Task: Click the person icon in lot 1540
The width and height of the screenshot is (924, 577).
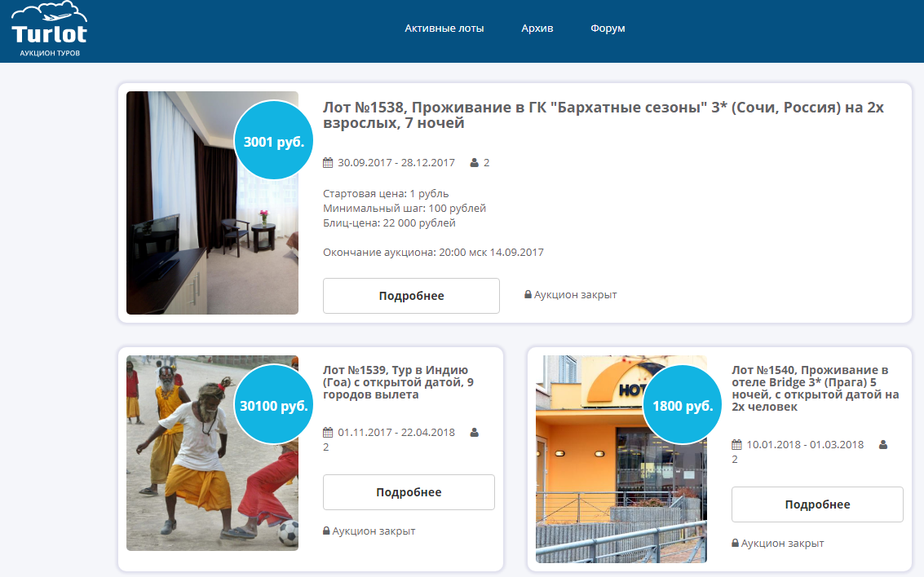Action: coord(883,444)
